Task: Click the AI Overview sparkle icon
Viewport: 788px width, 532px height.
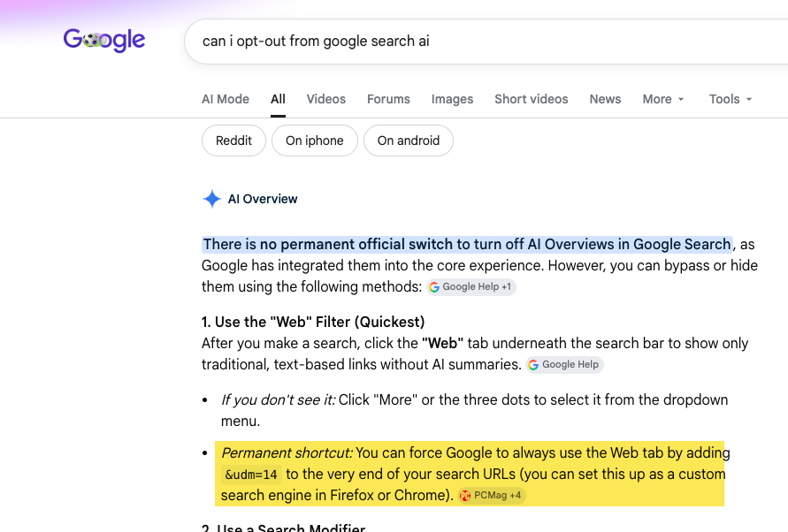Action: click(x=212, y=199)
